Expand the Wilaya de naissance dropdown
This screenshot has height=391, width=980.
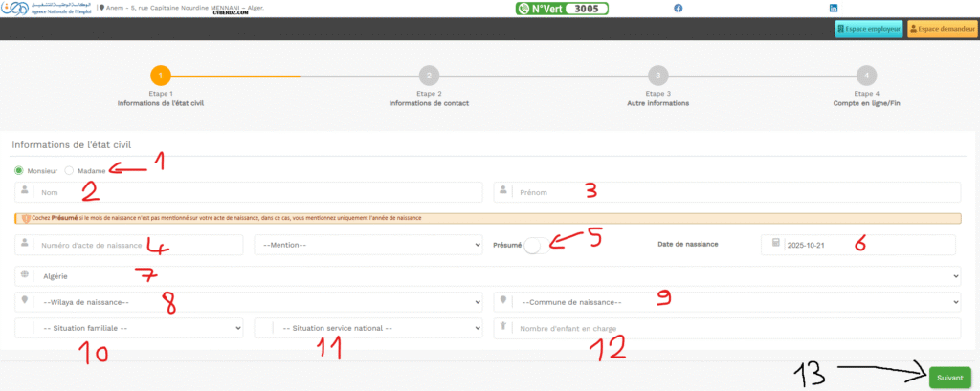[x=249, y=302]
